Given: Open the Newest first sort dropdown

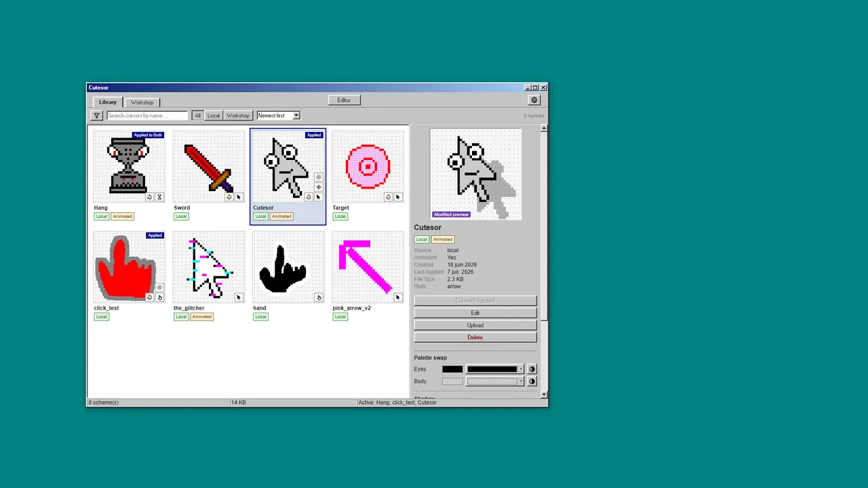Looking at the screenshot, I should coord(278,116).
